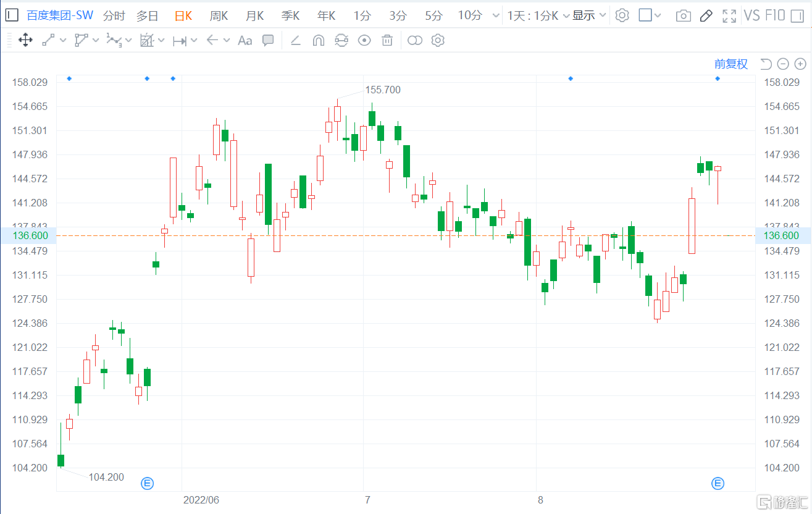
Task: Switch to 分时 intraday view
Action: (114, 15)
